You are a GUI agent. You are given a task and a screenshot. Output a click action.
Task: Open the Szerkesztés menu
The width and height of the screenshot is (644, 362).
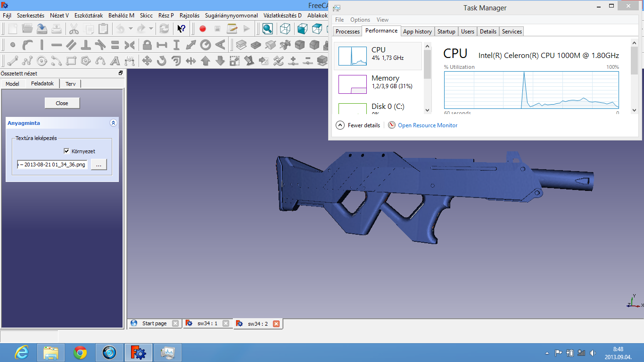(x=31, y=16)
